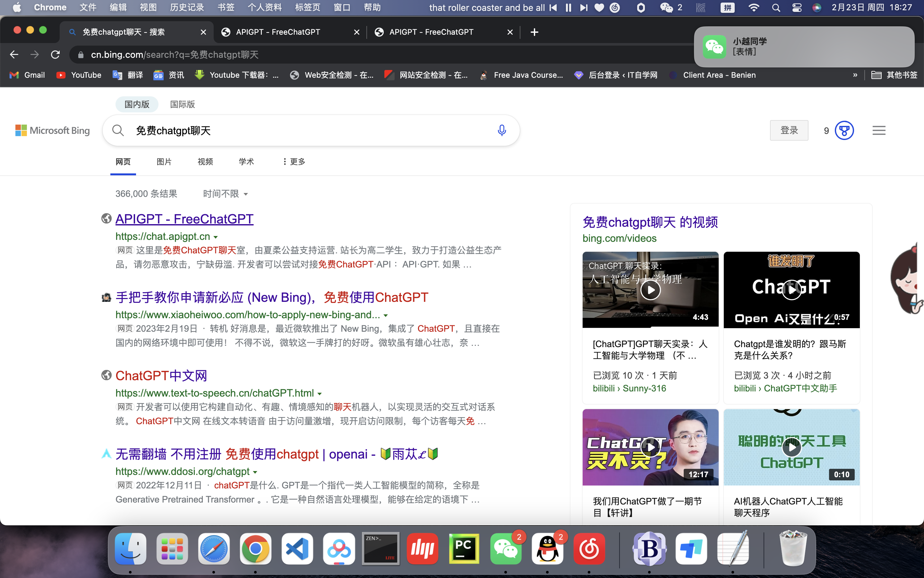
Task: Open Visual Studio Code from Dock
Action: (297, 549)
